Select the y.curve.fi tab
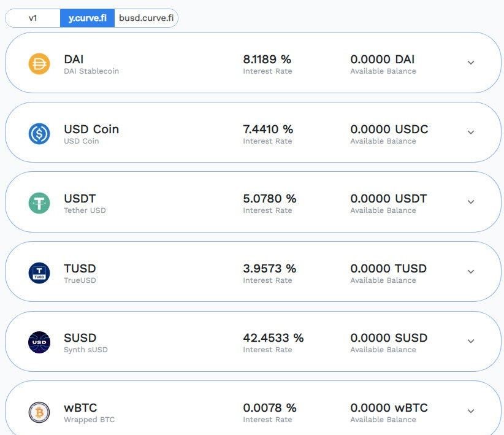The height and width of the screenshot is (435, 504). (x=88, y=18)
